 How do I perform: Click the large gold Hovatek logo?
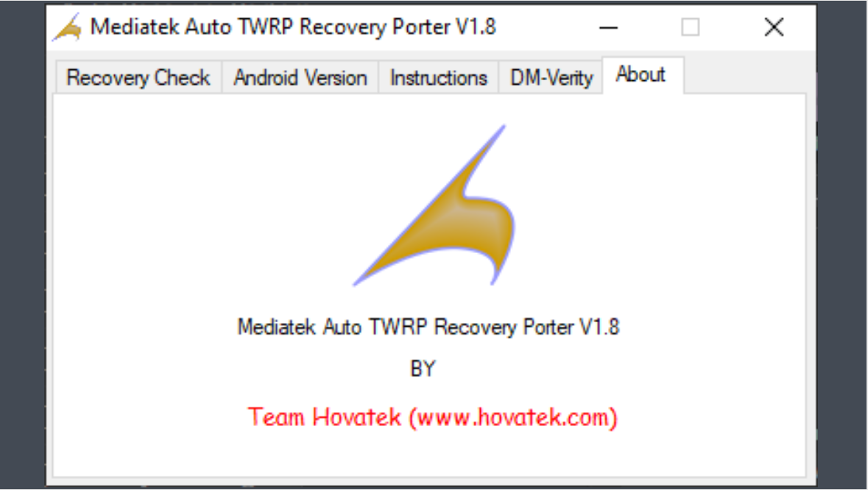pos(434,205)
